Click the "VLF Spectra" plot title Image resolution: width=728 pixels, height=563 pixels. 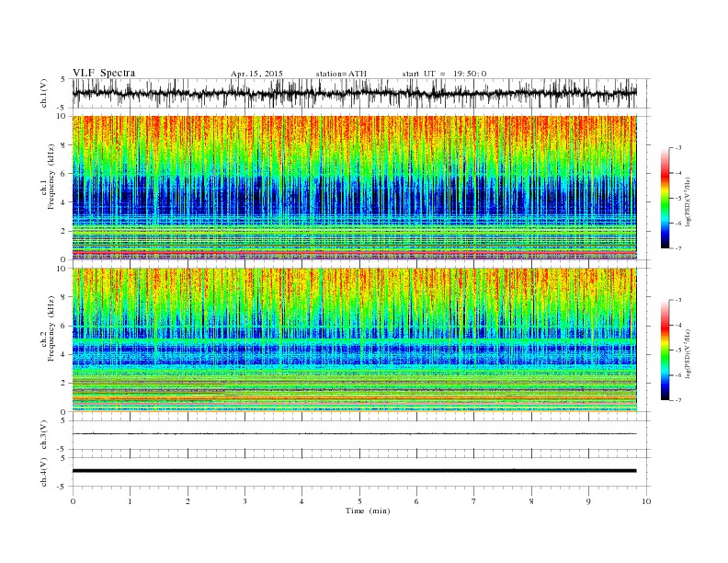pyautogui.click(x=104, y=73)
